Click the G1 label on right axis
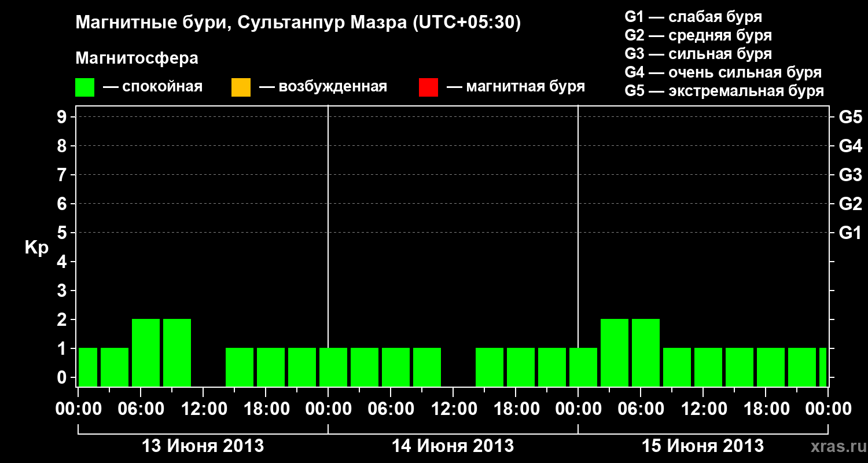This screenshot has width=868, height=463. [851, 233]
